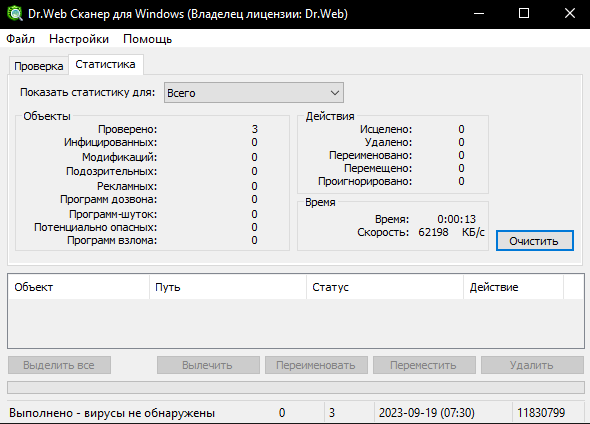This screenshot has height=424, width=590.
Task: Click status text Выполнено - вирусы не обнаружены
Action: click(112, 413)
